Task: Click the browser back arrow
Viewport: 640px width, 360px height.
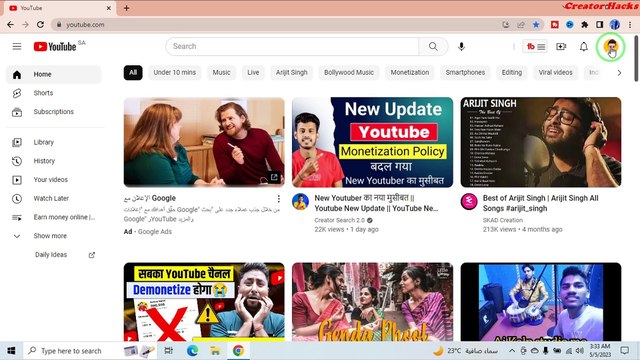Action: click(x=10, y=25)
